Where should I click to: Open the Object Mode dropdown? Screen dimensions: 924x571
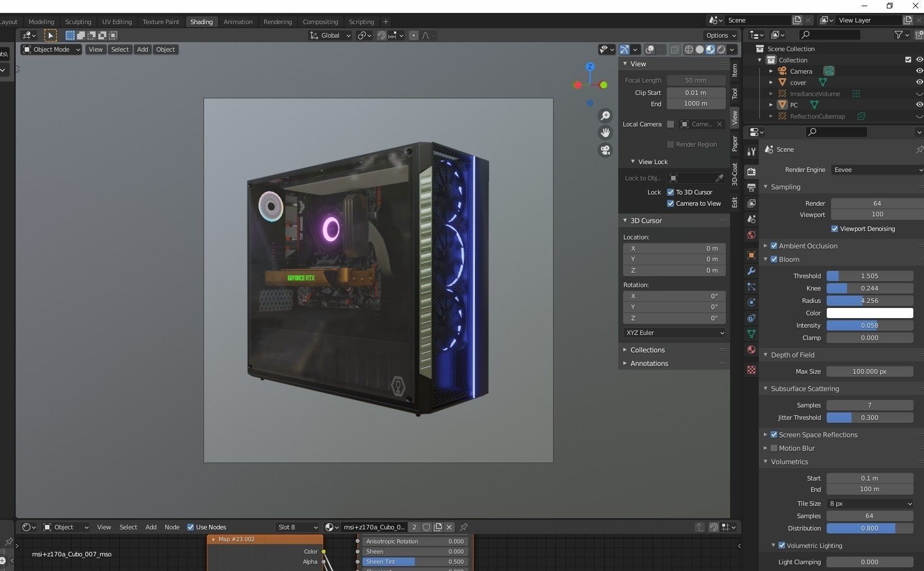pyautogui.click(x=51, y=49)
